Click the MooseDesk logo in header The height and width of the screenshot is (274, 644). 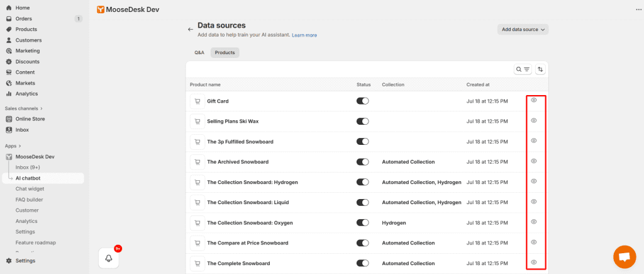click(x=101, y=9)
